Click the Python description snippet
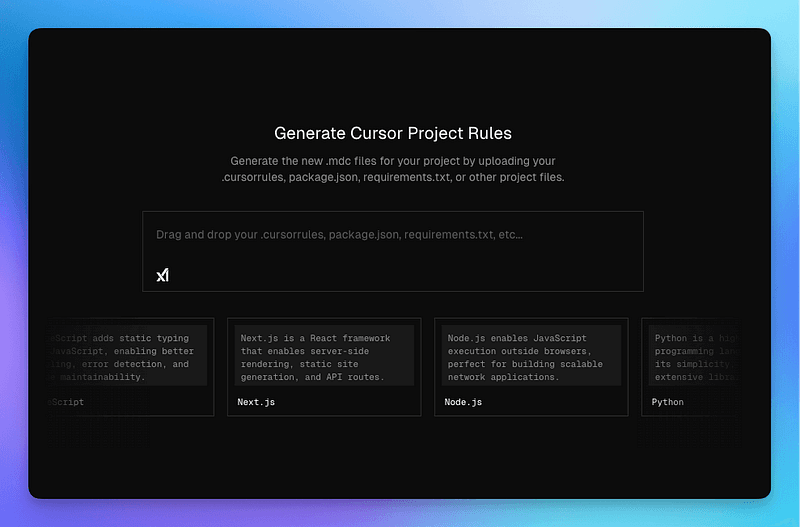Image resolution: width=800 pixels, height=527 pixels. [700, 356]
